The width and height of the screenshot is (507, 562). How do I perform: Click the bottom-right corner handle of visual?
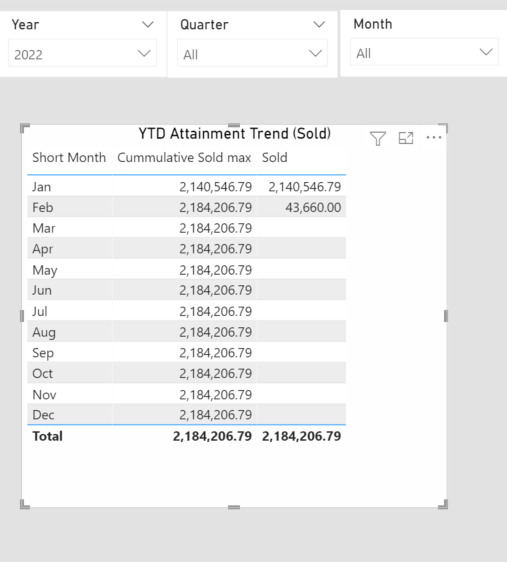444,505
